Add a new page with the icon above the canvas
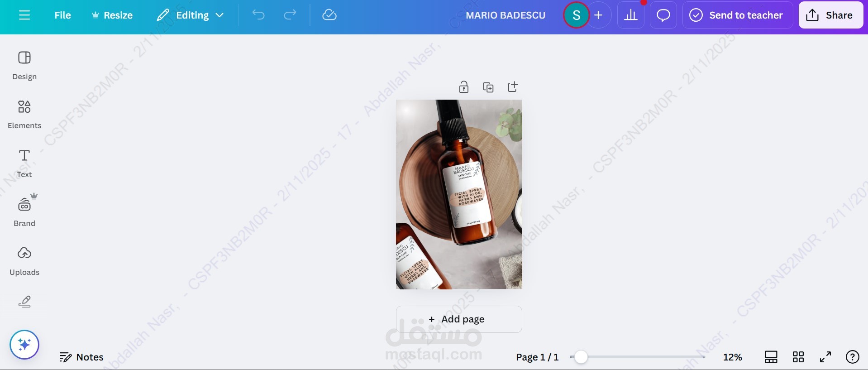Viewport: 868px width, 370px height. pos(513,87)
